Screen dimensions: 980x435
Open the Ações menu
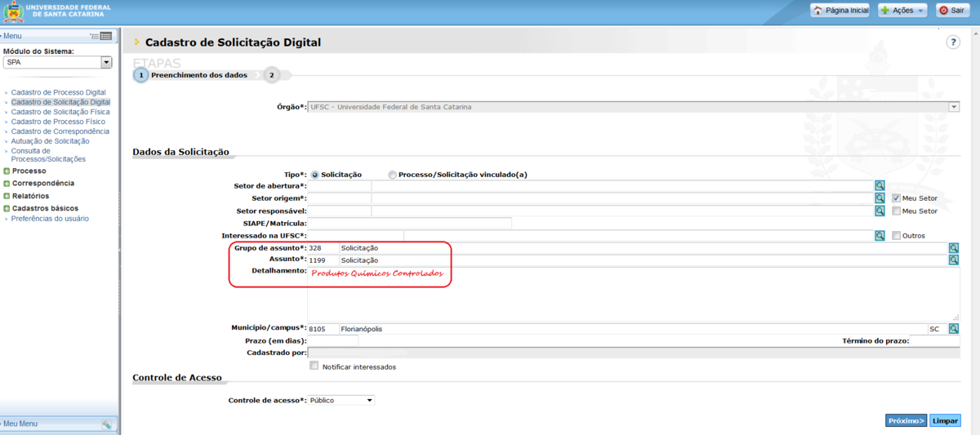pyautogui.click(x=902, y=11)
